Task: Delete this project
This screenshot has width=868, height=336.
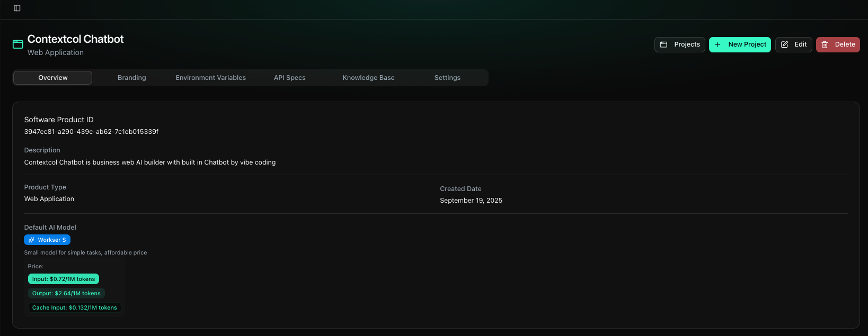Action: click(838, 44)
